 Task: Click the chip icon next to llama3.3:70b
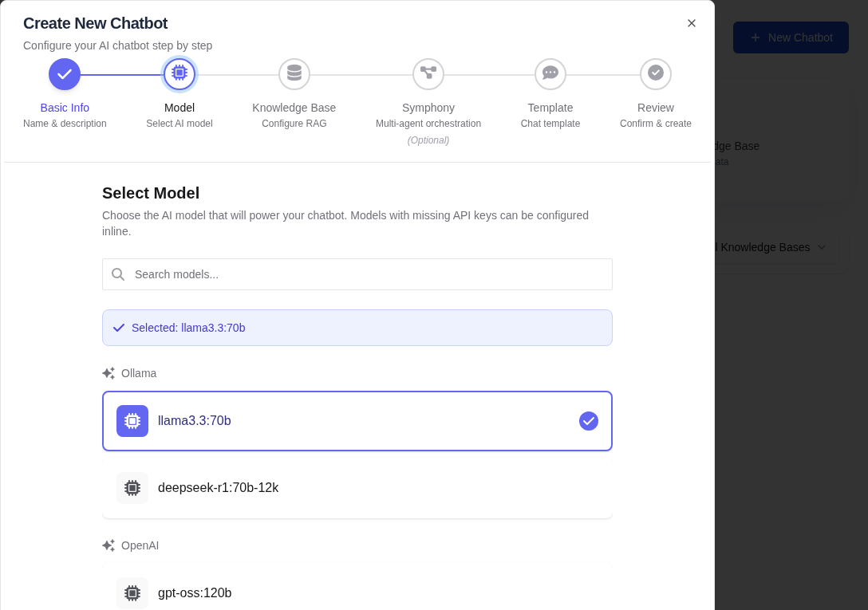132,420
